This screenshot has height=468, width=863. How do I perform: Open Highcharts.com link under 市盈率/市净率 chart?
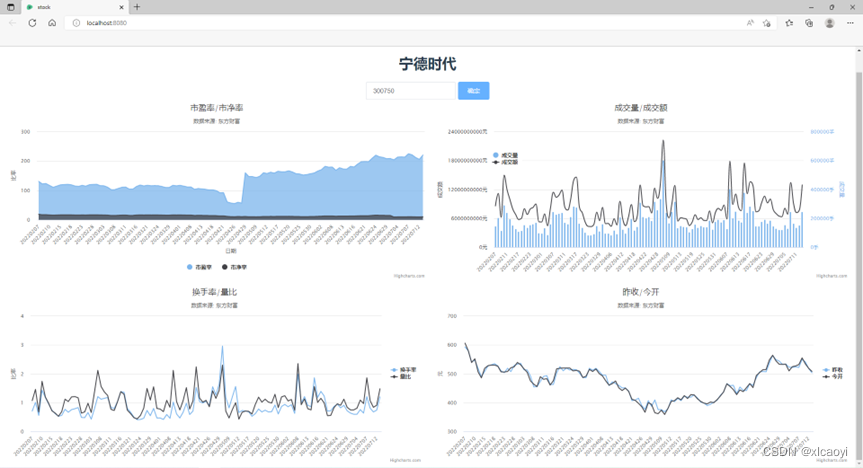point(409,276)
